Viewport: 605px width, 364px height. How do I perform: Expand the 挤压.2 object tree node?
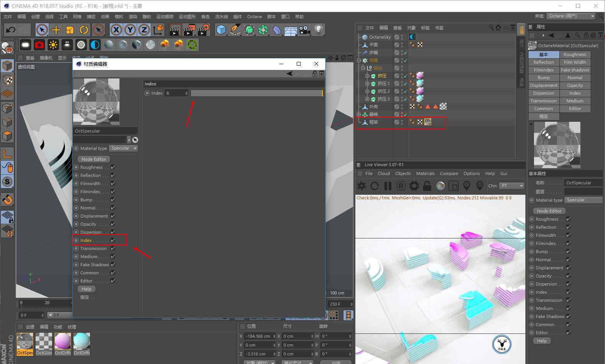[367, 91]
